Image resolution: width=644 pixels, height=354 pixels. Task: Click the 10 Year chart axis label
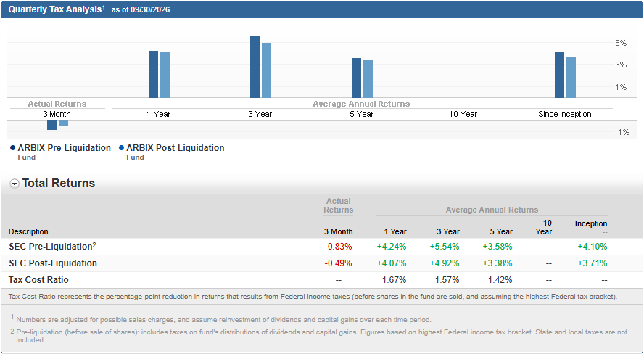click(463, 114)
